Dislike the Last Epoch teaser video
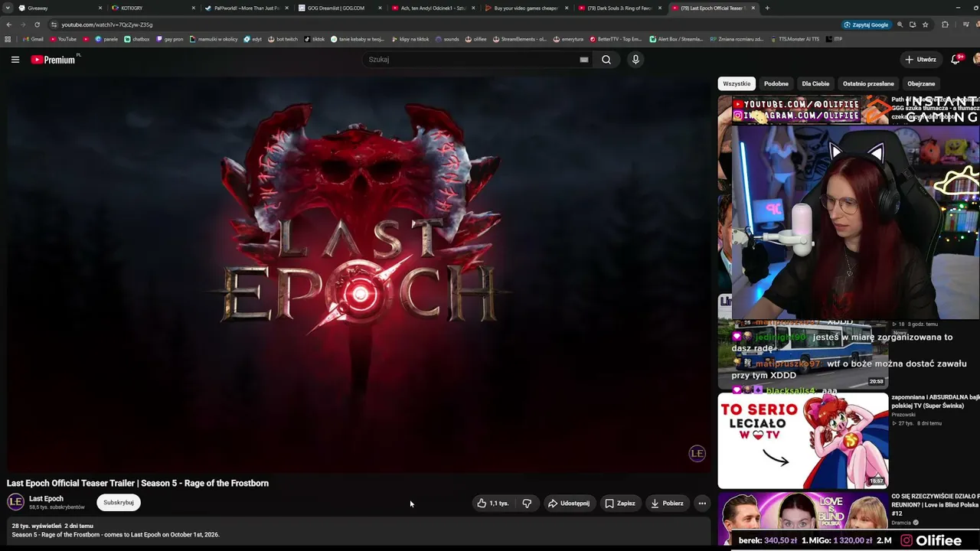The width and height of the screenshot is (980, 551). (x=527, y=503)
